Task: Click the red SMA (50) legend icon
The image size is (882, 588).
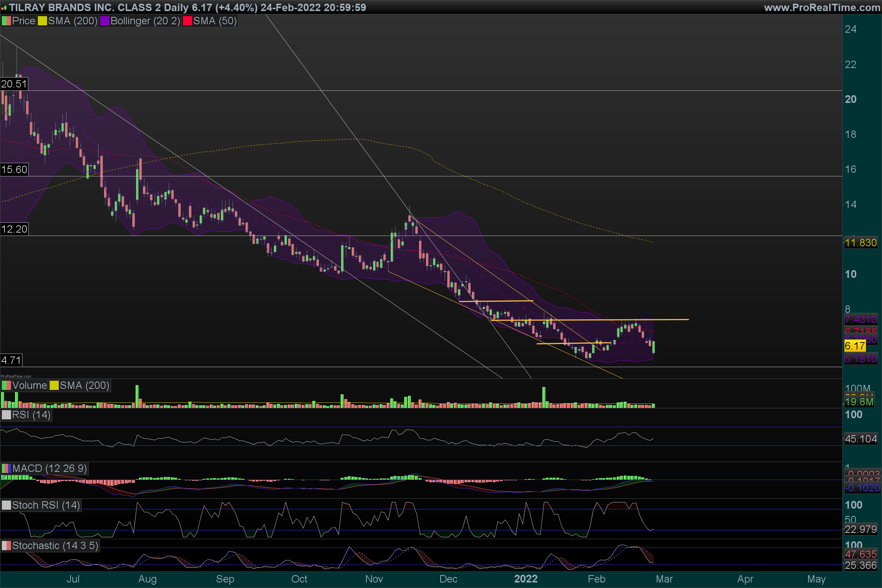Action: pos(187,21)
